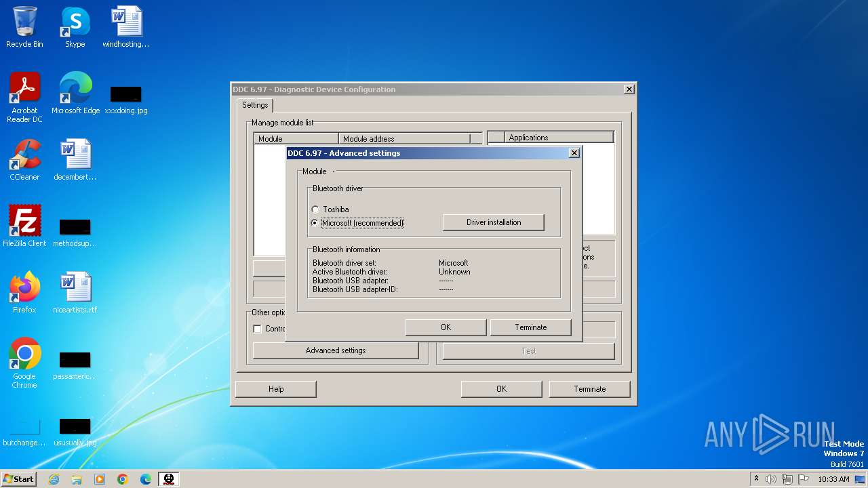Viewport: 868px width, 488px height.
Task: Show hidden tray icons arrow
Action: click(756, 479)
